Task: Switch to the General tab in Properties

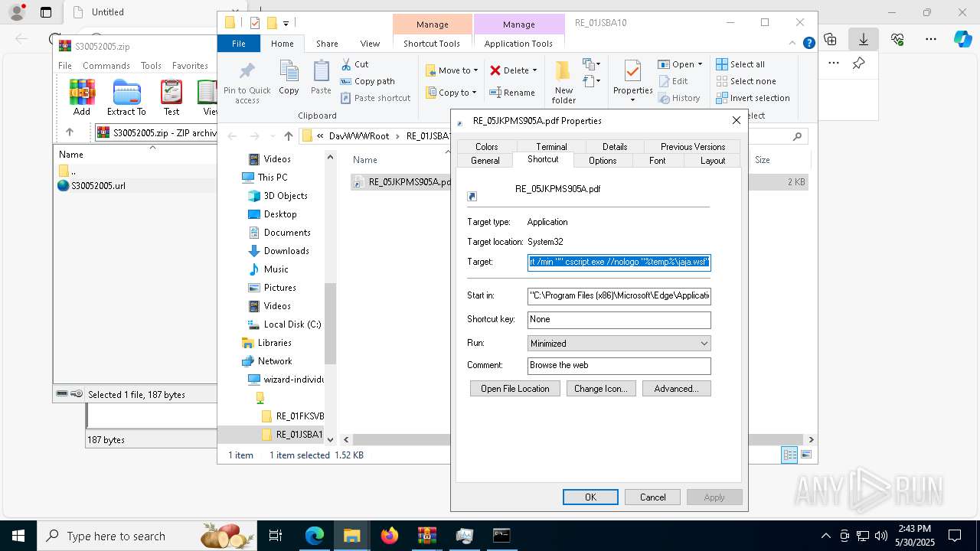Action: (485, 161)
